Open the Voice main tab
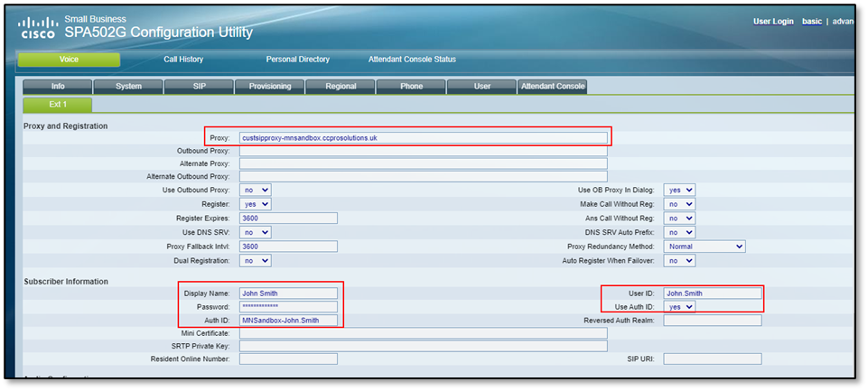Image resolution: width=868 pixels, height=391 pixels. coord(69,60)
